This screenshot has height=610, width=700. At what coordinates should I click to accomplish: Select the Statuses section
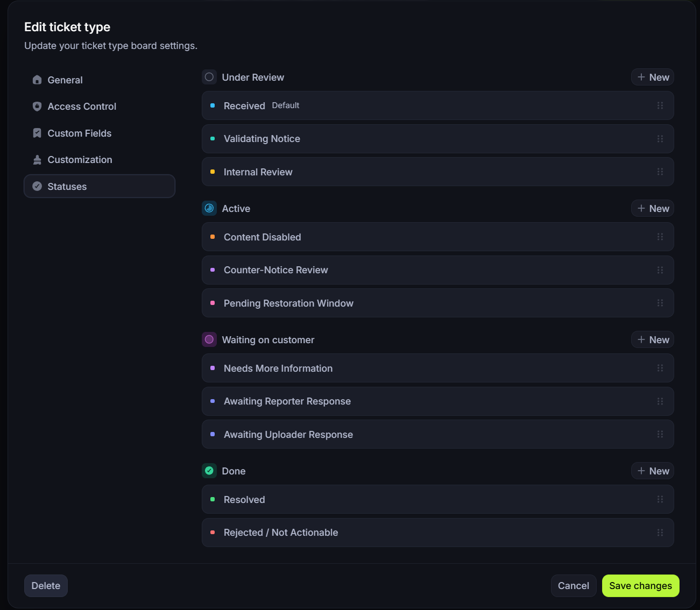100,186
